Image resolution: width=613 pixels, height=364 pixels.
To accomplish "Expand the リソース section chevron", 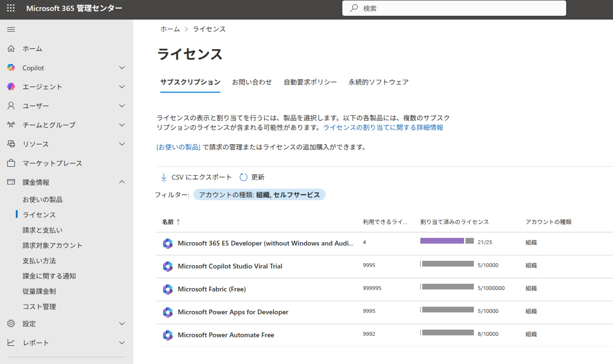I will (x=122, y=144).
